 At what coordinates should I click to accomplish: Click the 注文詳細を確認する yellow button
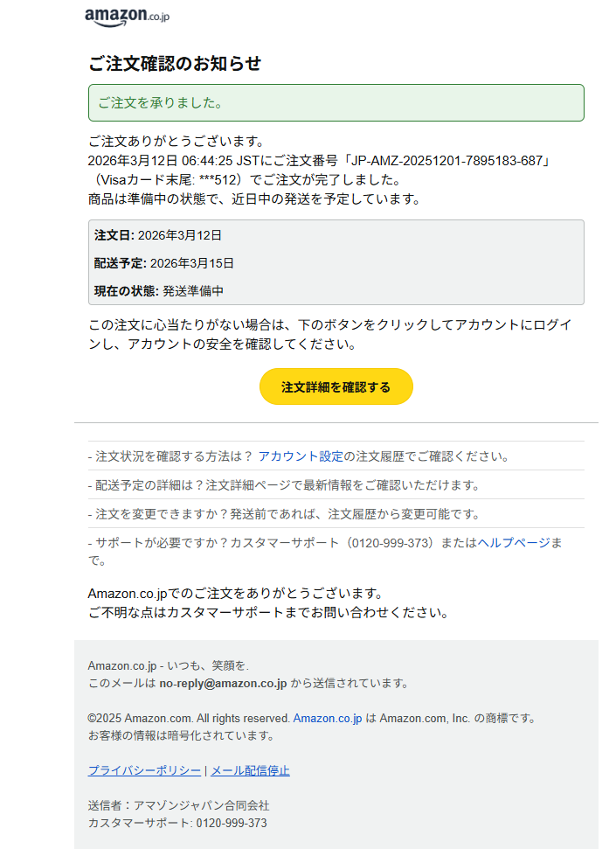coord(336,386)
